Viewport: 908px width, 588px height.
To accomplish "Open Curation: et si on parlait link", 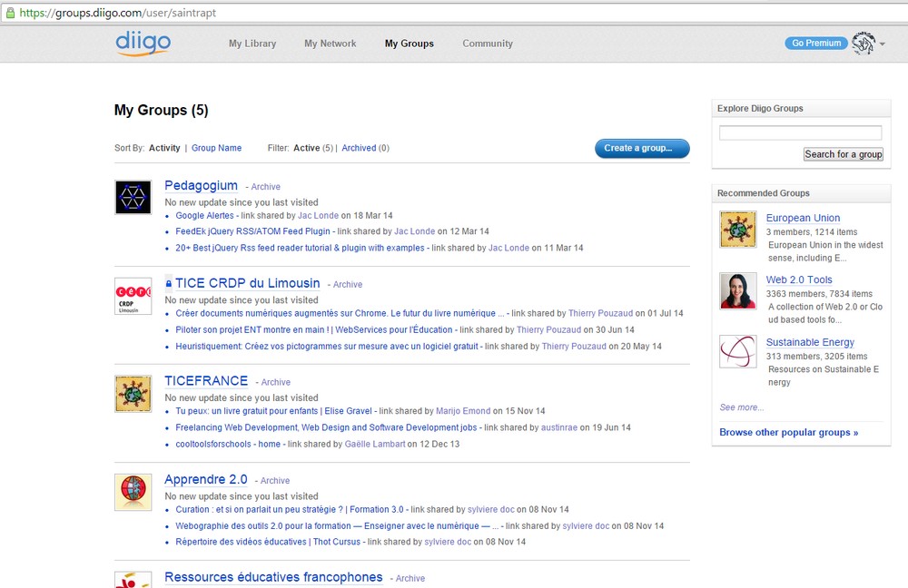I will [290, 509].
